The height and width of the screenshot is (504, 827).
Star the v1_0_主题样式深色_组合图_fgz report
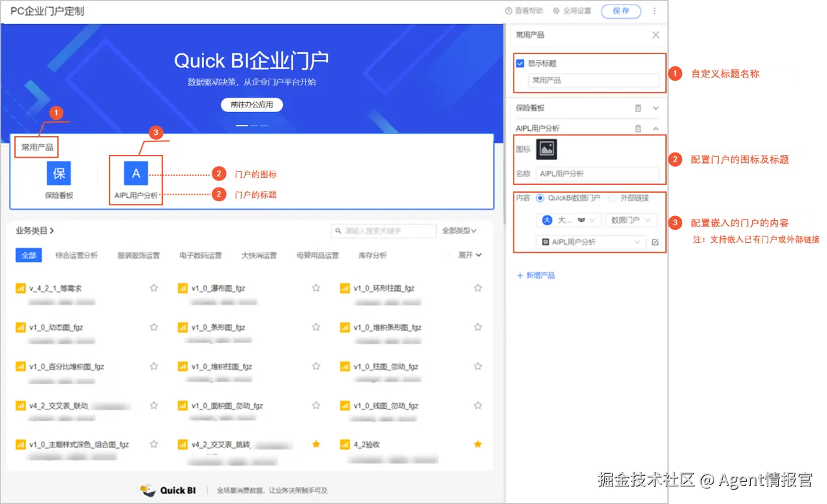click(x=154, y=444)
